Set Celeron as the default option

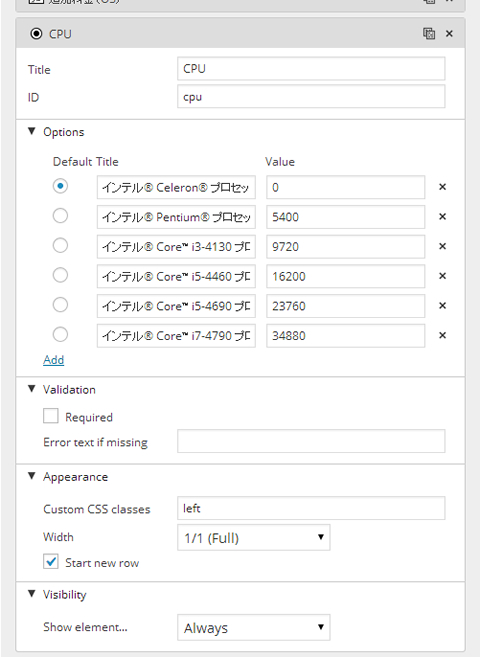coord(60,186)
